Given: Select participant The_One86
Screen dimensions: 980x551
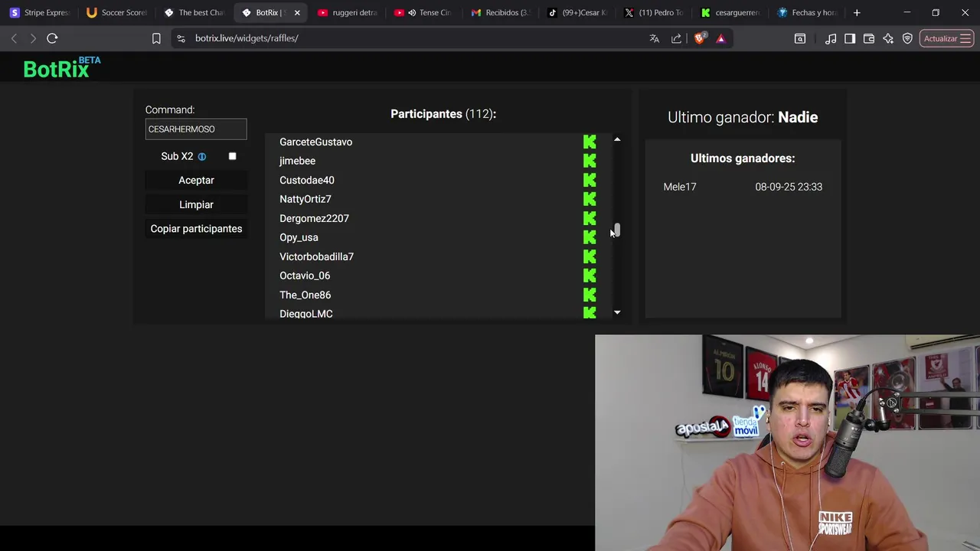Looking at the screenshot, I should [x=305, y=295].
